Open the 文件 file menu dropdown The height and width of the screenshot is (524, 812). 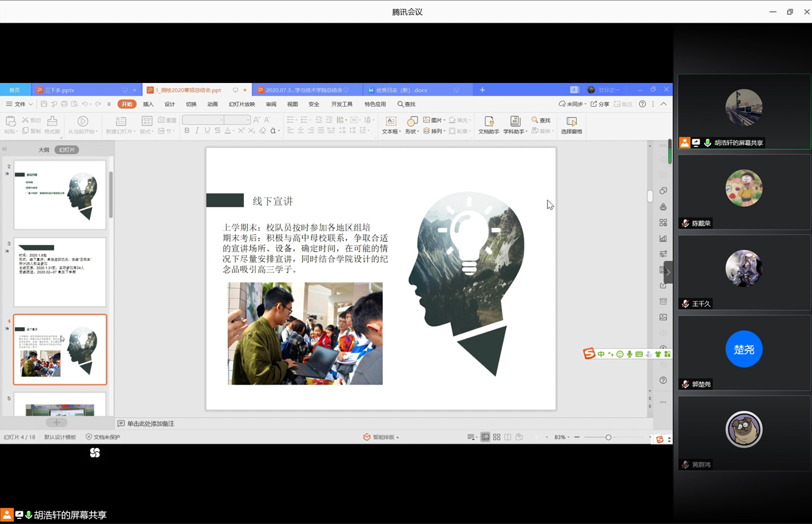20,104
